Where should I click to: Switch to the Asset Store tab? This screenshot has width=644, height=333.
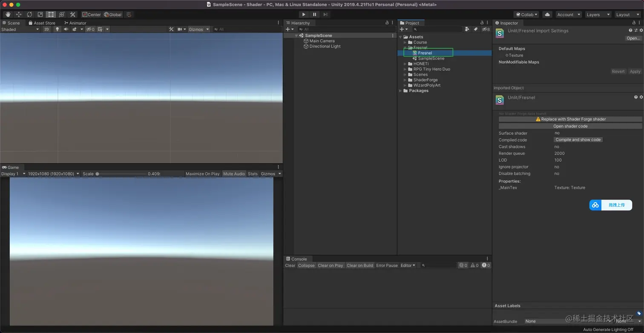(x=42, y=23)
